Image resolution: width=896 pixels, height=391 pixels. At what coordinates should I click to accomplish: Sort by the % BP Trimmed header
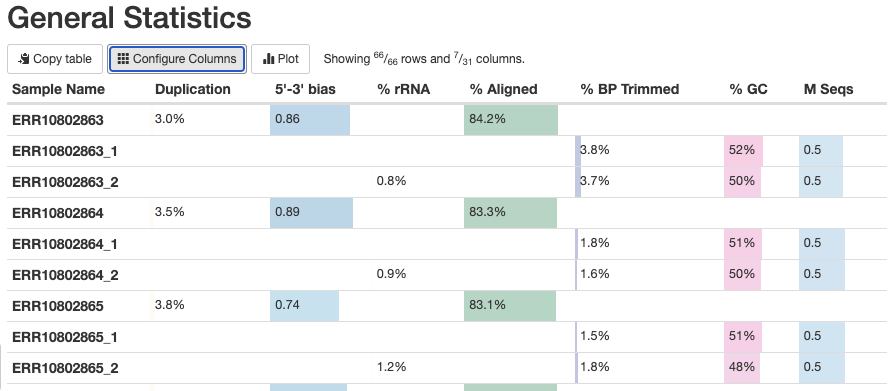click(x=630, y=89)
